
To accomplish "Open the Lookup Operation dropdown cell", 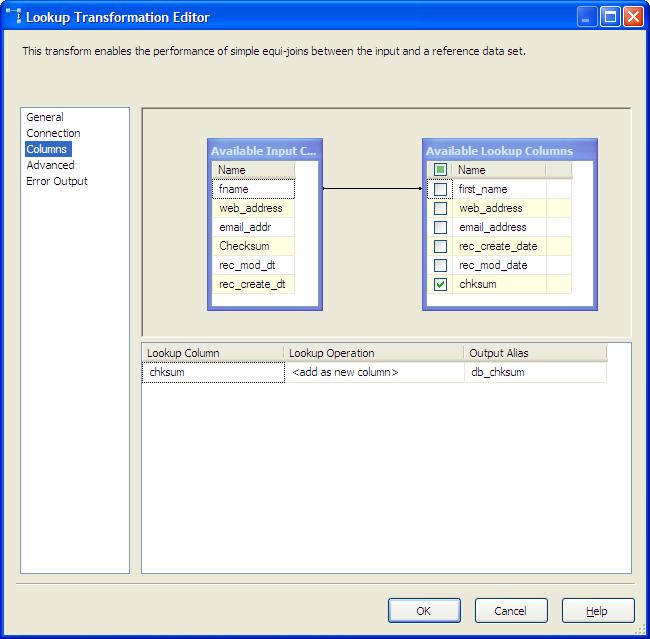I will (x=374, y=372).
